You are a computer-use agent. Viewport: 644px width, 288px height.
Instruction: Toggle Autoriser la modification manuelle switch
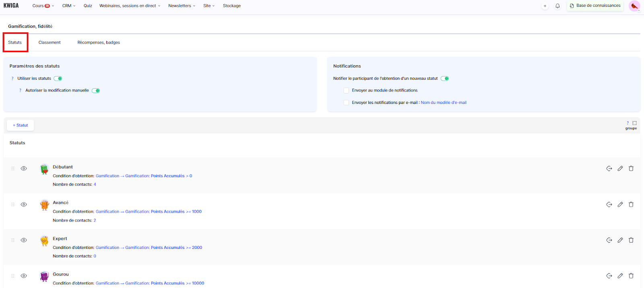[x=96, y=91]
